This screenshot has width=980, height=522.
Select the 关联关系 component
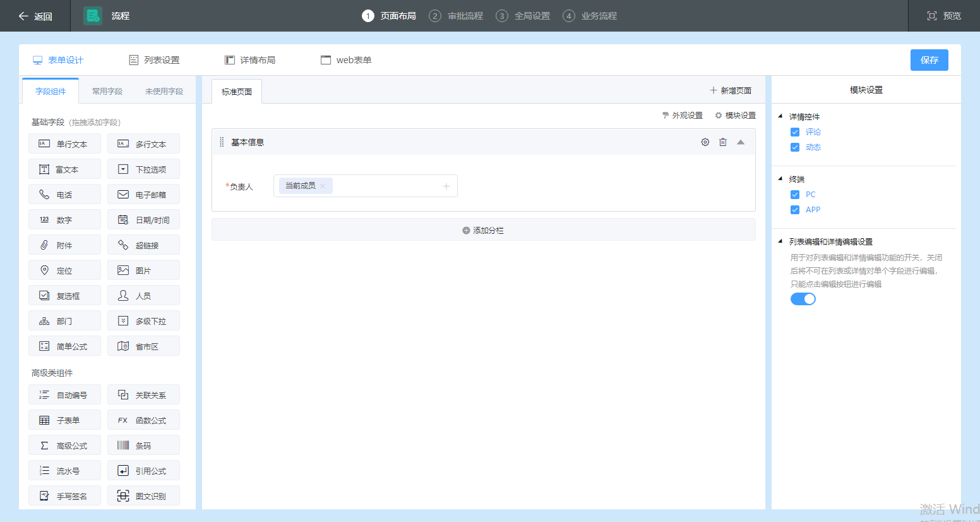pos(143,395)
